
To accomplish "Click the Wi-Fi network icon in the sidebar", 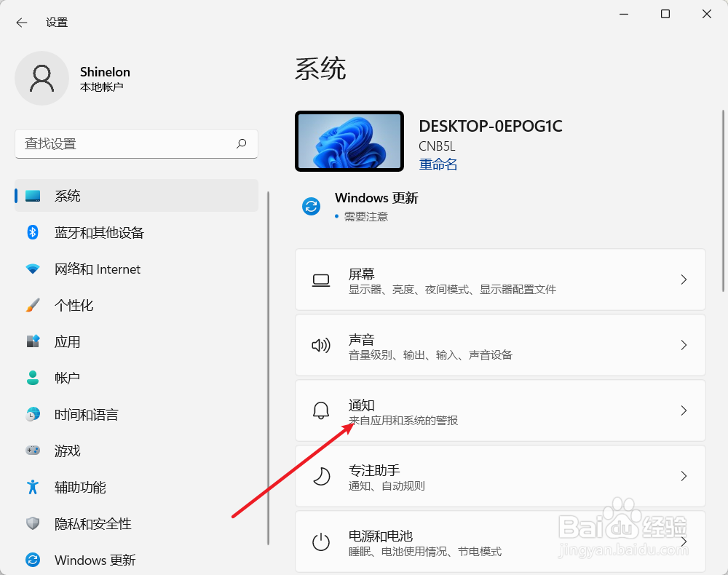I will pos(33,269).
